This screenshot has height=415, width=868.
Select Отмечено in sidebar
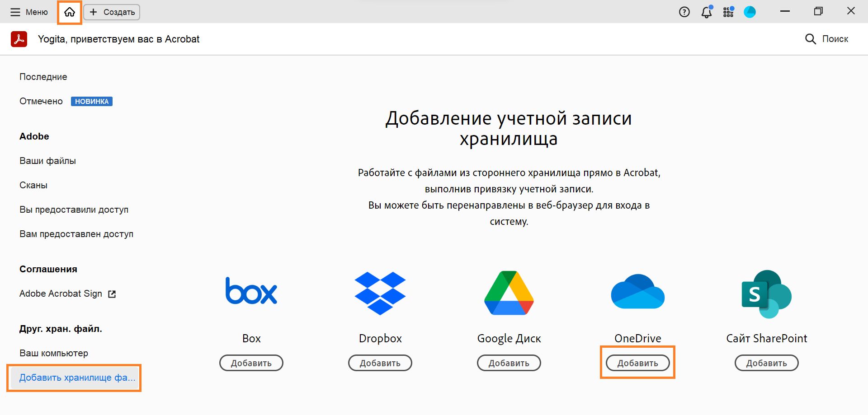(41, 101)
